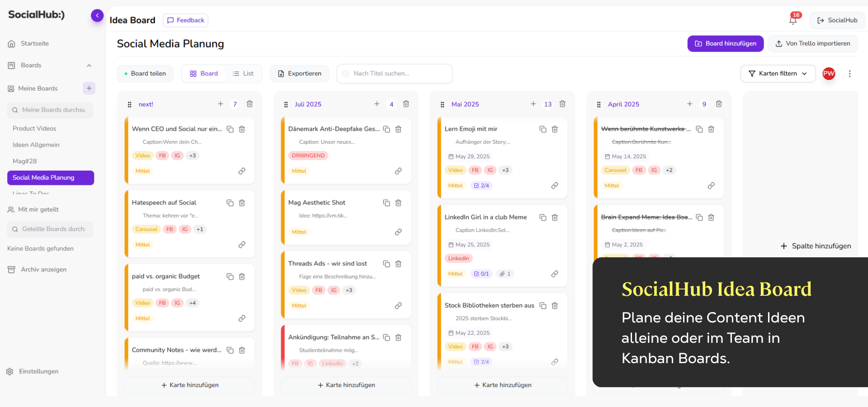Delete the Brain Expand Meme card
868x407 pixels.
(x=711, y=218)
